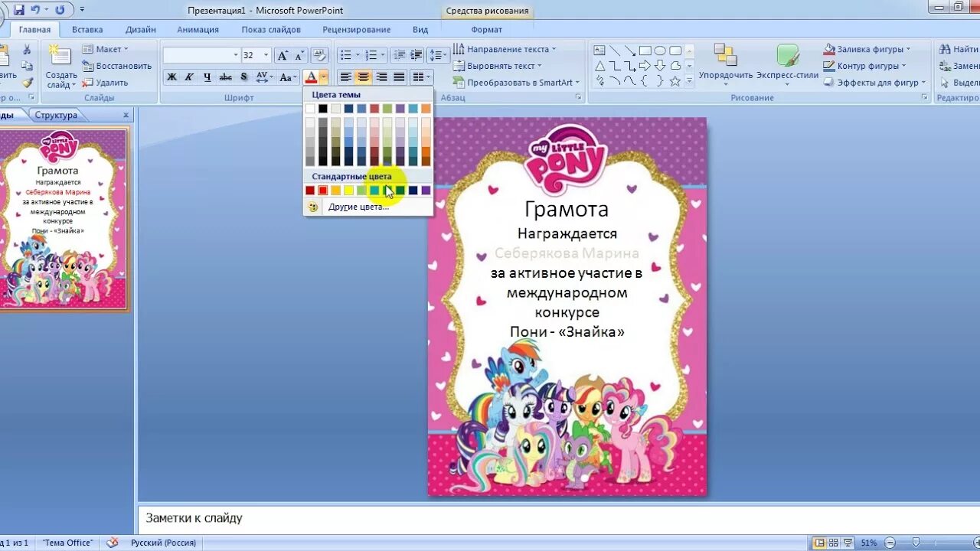Pick the purple standard color

point(426,191)
